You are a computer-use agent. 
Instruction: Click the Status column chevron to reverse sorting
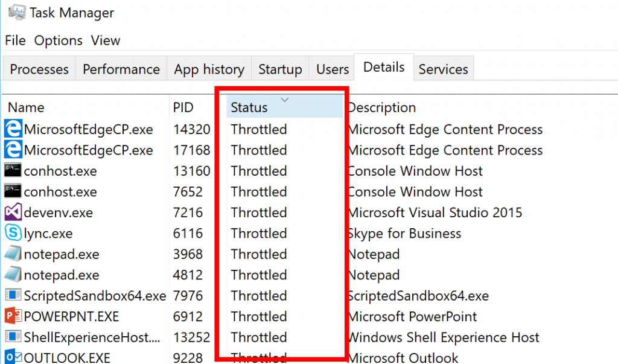click(x=285, y=99)
